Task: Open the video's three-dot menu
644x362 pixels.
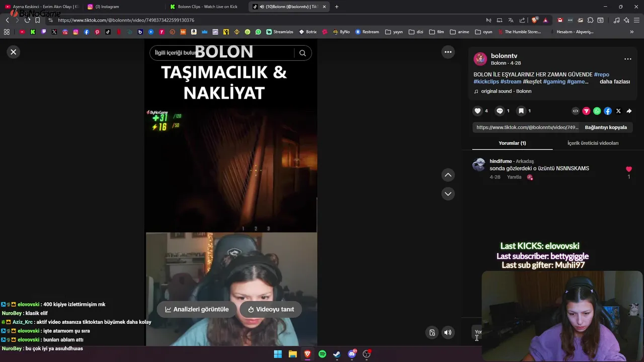Action: coord(448,52)
